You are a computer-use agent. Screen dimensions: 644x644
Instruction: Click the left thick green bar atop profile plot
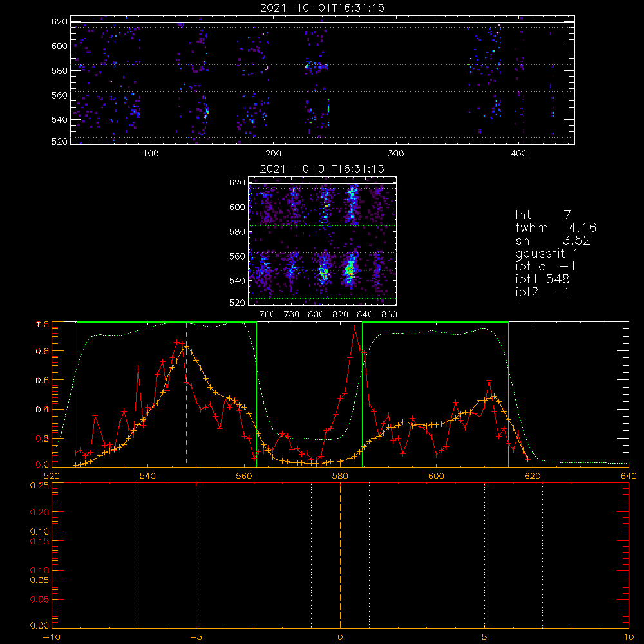point(167,322)
